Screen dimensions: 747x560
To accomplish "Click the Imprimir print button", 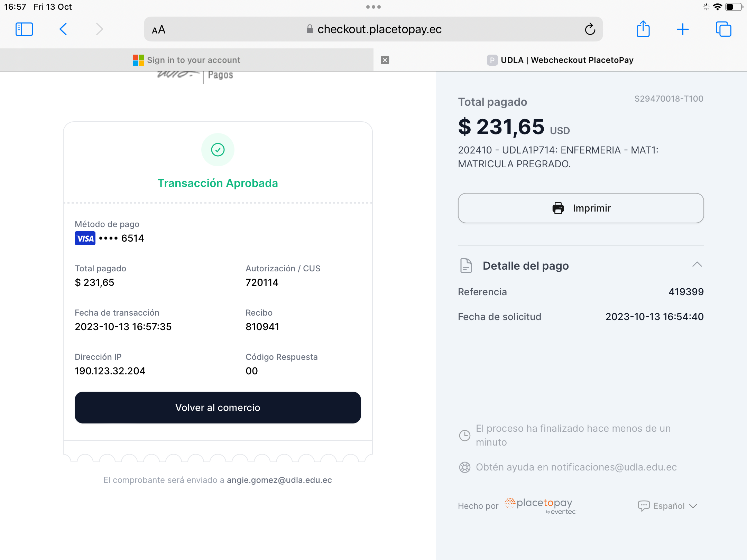I will point(581,208).
